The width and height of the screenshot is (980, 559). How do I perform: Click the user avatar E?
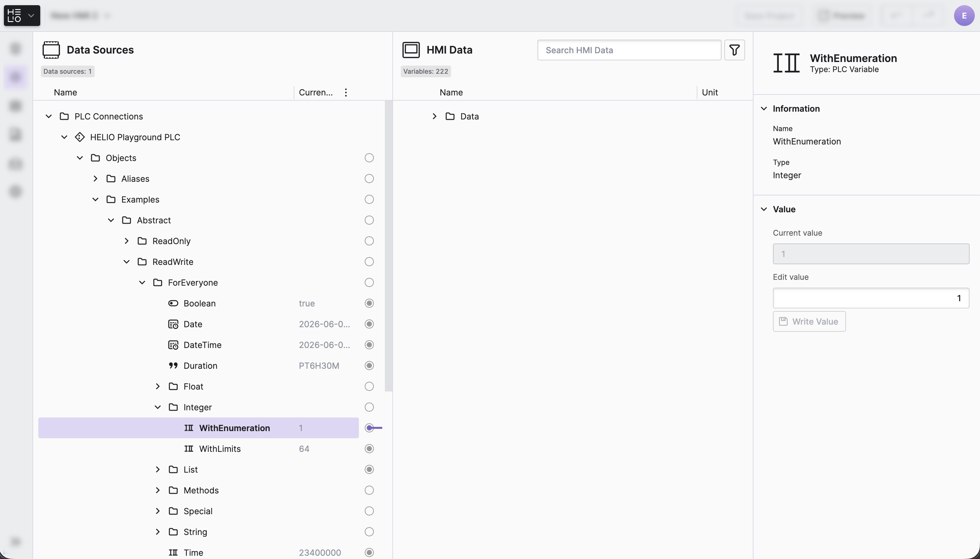[964, 16]
